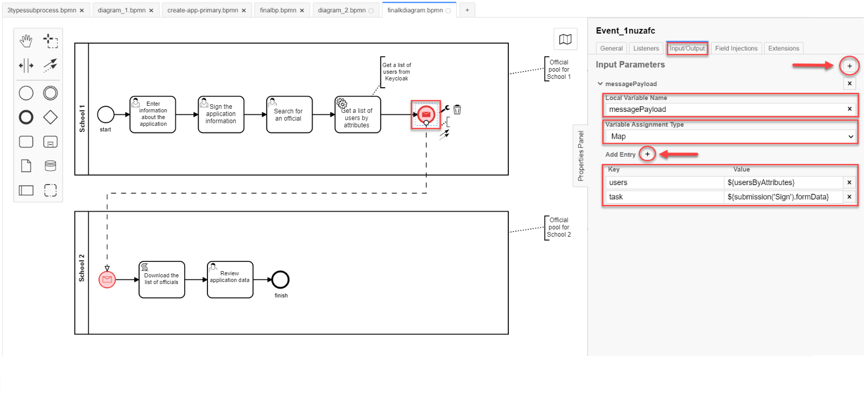Screen dimensions: 868x398
Task: Collapse the messagePayload parameter section
Action: pos(600,84)
